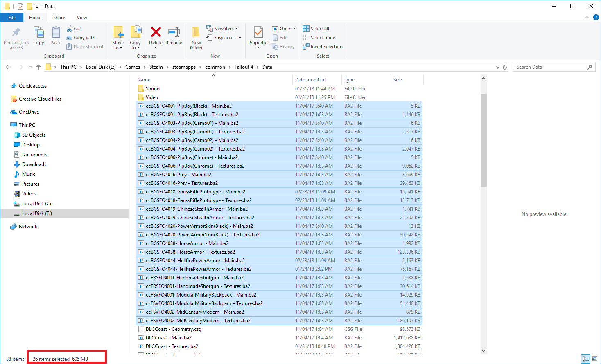Click the file list vertical scrollbar thumb
The image size is (601, 364).
[484, 140]
